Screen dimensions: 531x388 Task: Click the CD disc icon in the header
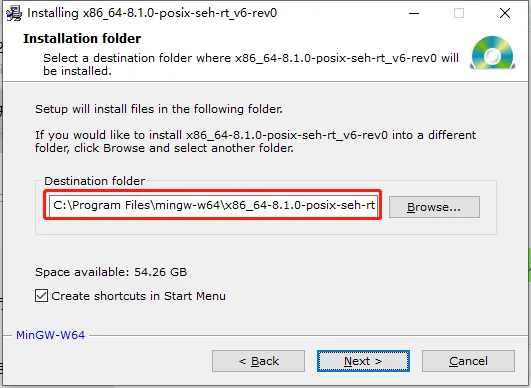click(x=493, y=52)
